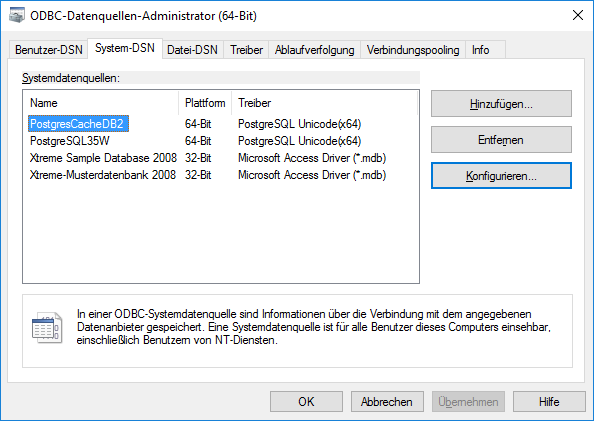
Task: Open Konfigurieren for the selected source
Action: point(501,176)
